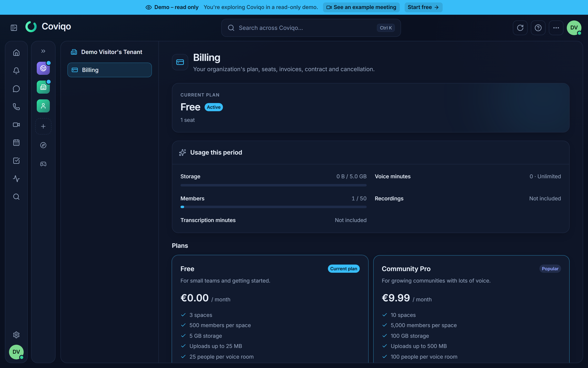Click See an example meeting button
The image size is (588, 368).
coord(361,7)
